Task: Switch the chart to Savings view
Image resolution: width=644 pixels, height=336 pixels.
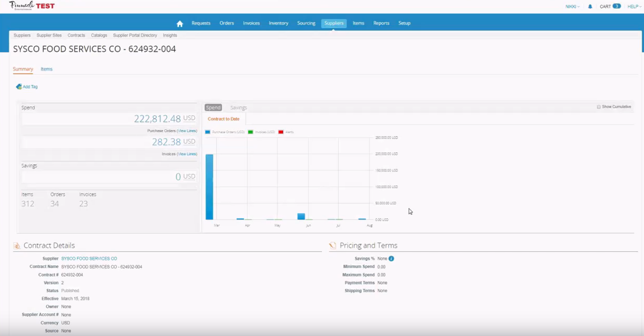Action: click(x=239, y=107)
